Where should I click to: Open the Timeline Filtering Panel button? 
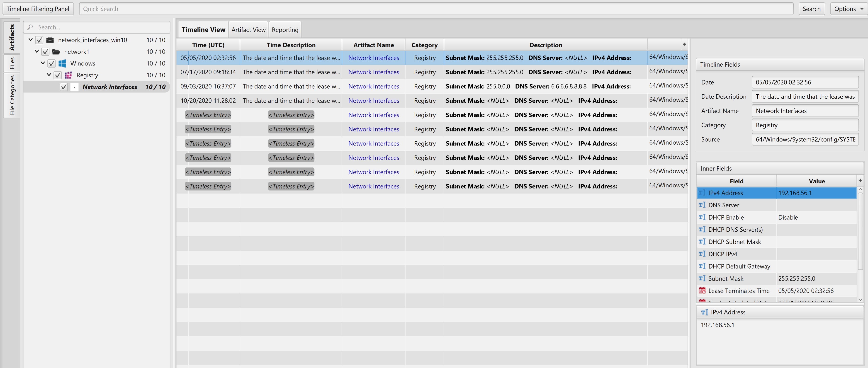(38, 9)
